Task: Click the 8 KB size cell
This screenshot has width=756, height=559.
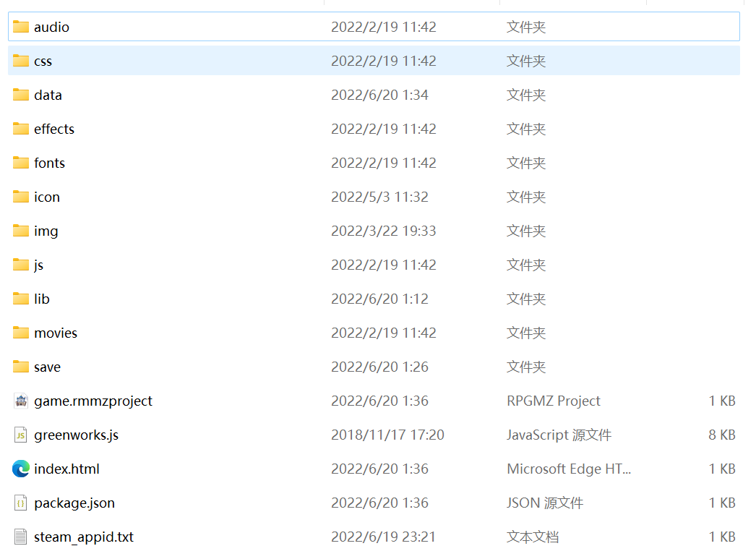Action: [x=722, y=435]
